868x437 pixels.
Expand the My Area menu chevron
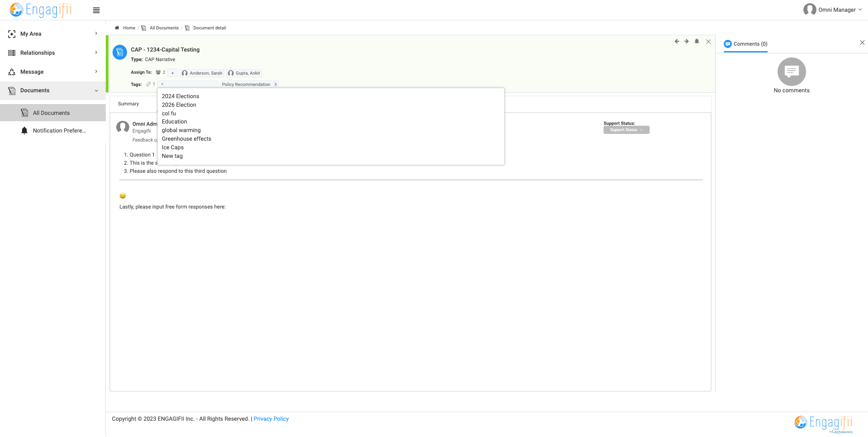pos(96,33)
